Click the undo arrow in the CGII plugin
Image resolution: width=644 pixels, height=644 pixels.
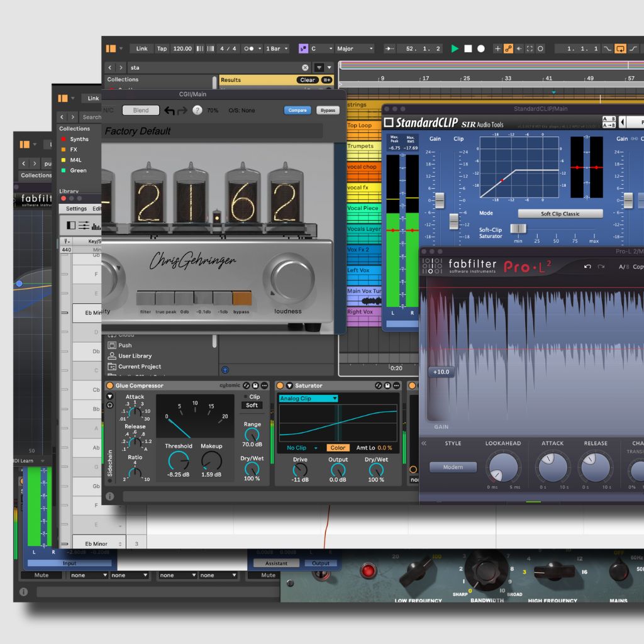tap(170, 111)
